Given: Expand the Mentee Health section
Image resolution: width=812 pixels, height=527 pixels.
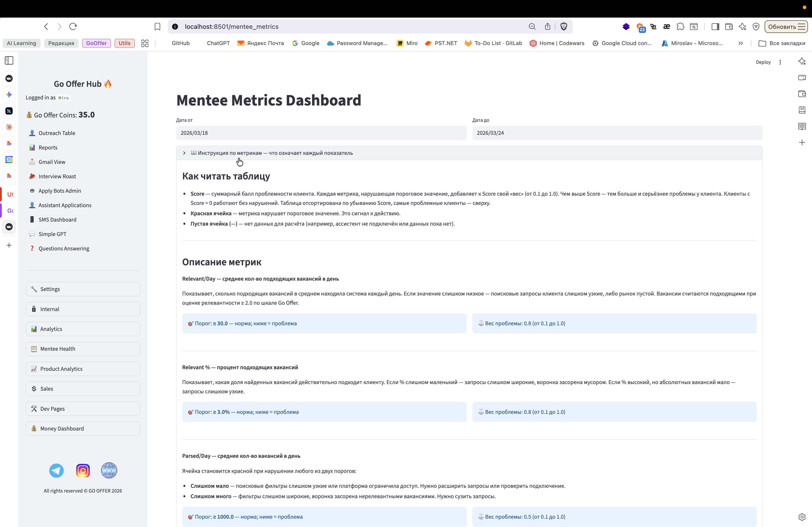Looking at the screenshot, I should (83, 349).
